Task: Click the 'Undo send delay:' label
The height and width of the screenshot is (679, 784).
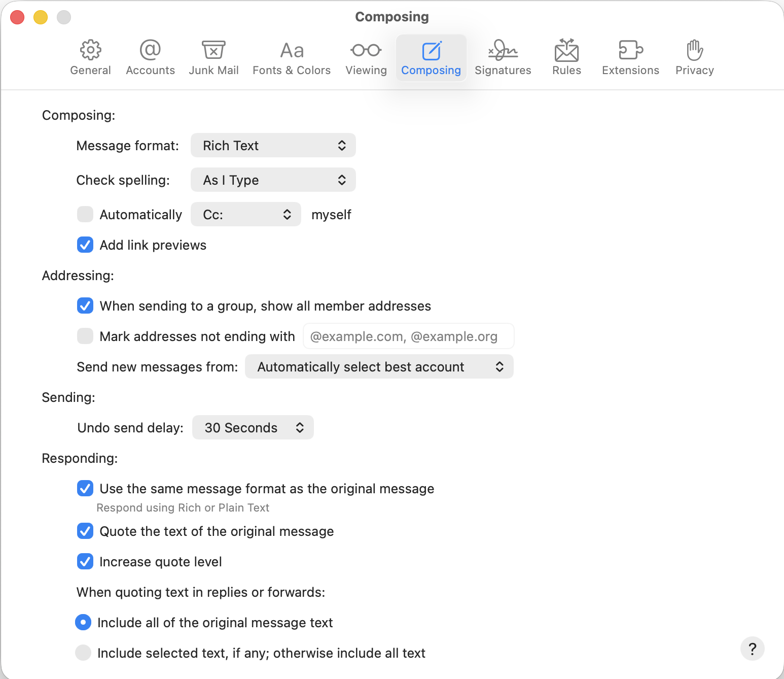Action: point(130,428)
